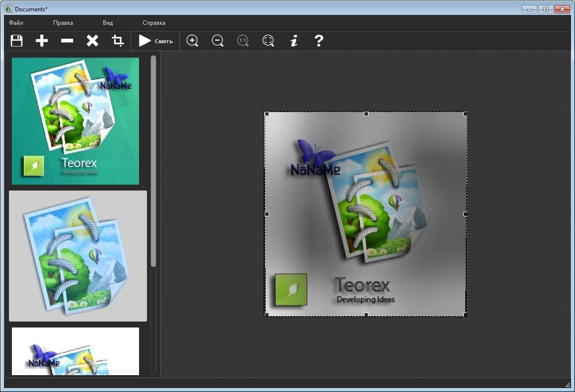
Task: Click the bottom-left crop selection handle
Action: (267, 314)
